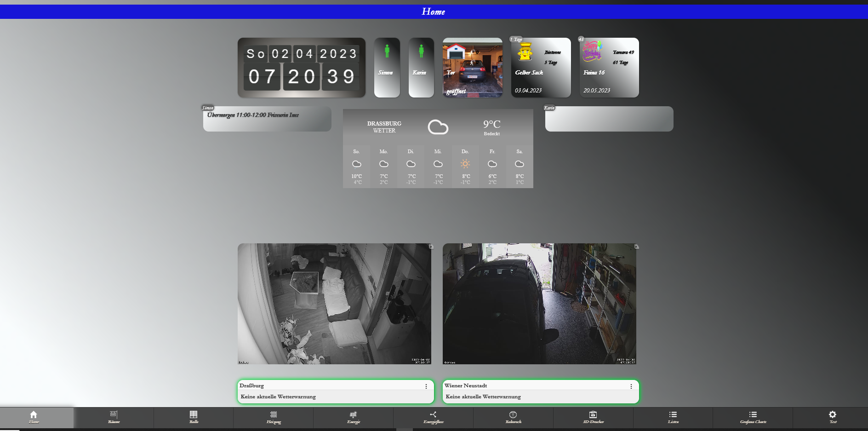Click the 'Simon' badge on calendar card

208,108
